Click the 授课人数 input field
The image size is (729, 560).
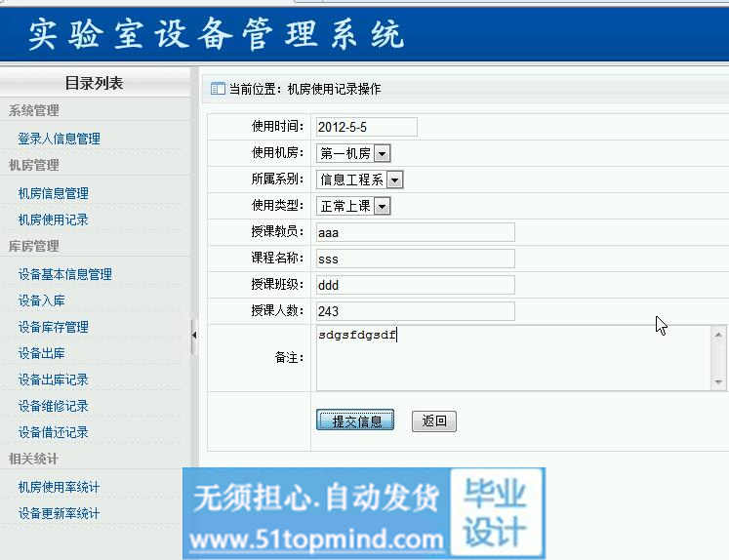414,311
